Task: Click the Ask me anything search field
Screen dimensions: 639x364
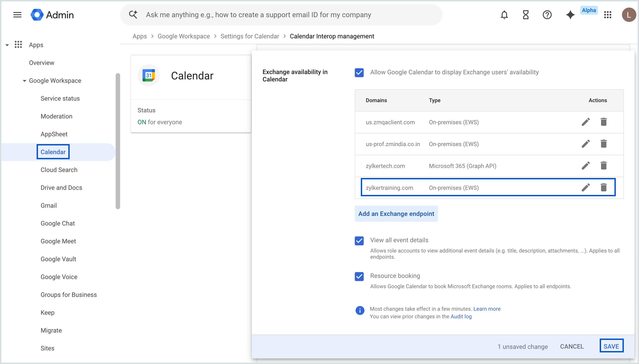Action: [x=281, y=15]
